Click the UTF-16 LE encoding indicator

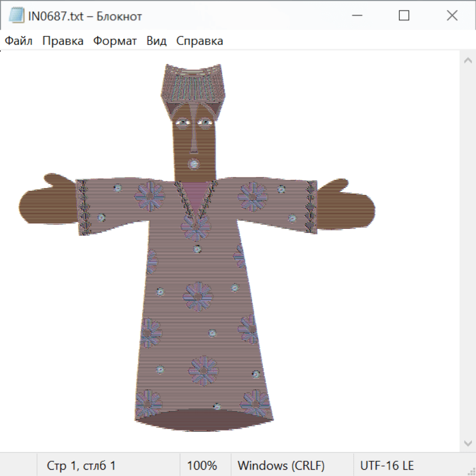click(387, 466)
